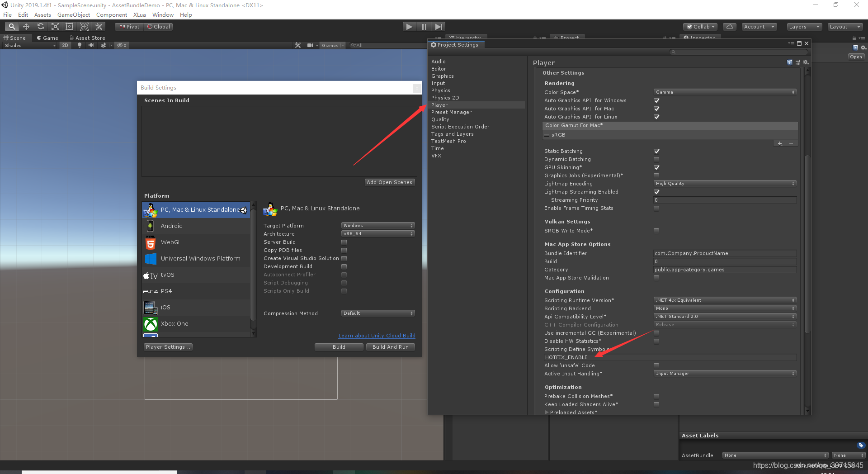Open Player settings help book icon
Screen dimensions: 868x474
[790, 62]
